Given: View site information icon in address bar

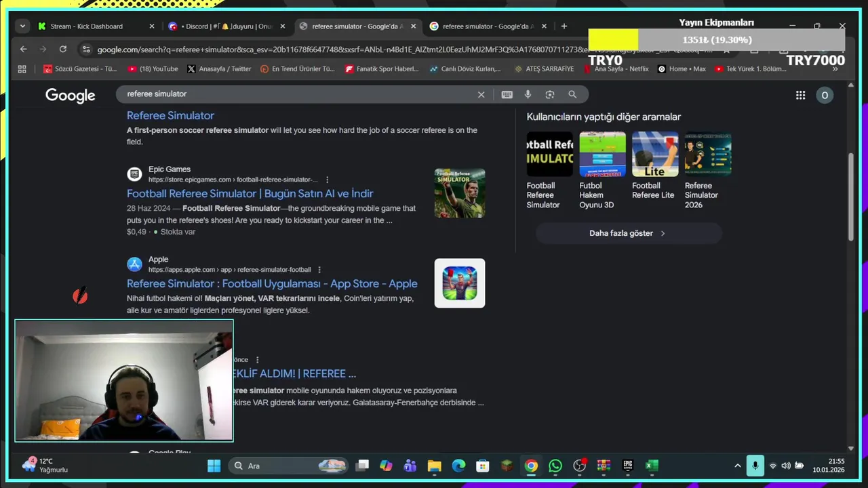Looking at the screenshot, I should pyautogui.click(x=85, y=49).
